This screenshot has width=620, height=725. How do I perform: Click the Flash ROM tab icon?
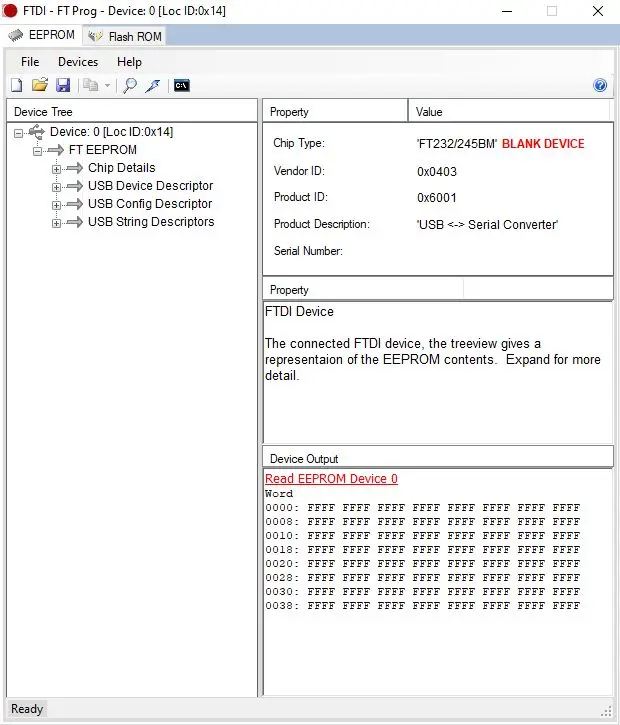[x=95, y=36]
